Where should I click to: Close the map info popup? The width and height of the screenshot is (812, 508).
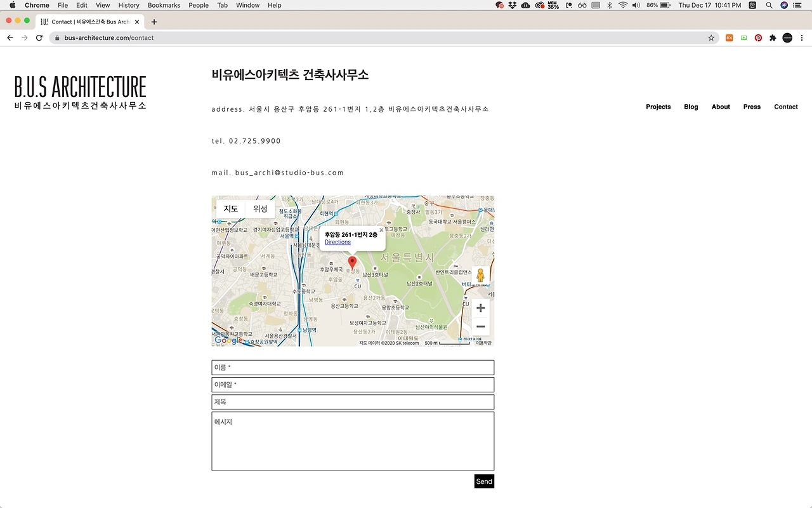[381, 231]
